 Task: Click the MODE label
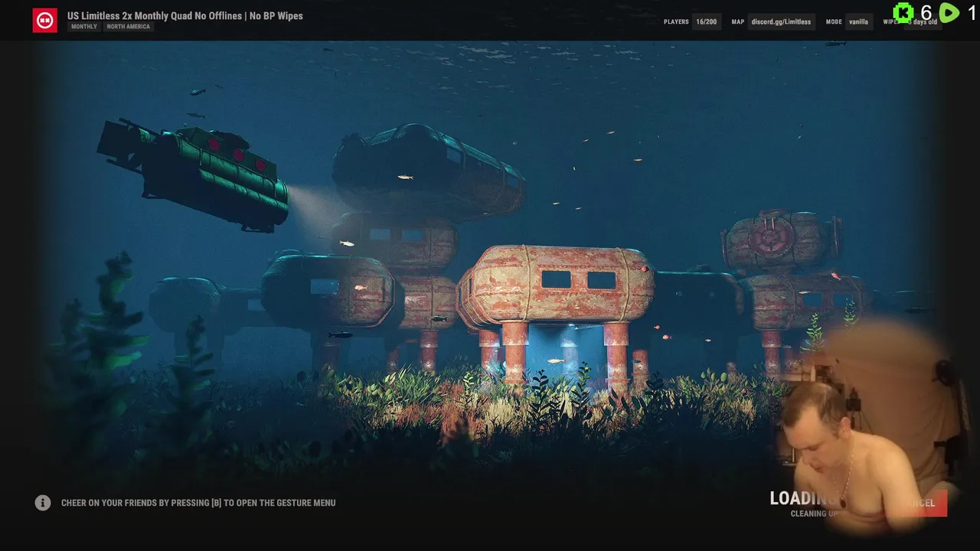pos(834,22)
